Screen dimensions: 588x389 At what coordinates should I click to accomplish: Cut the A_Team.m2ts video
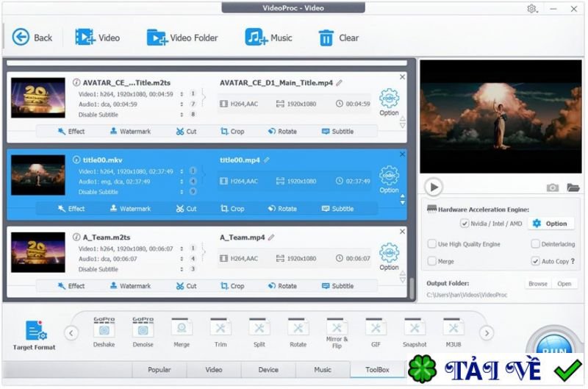[187, 286]
